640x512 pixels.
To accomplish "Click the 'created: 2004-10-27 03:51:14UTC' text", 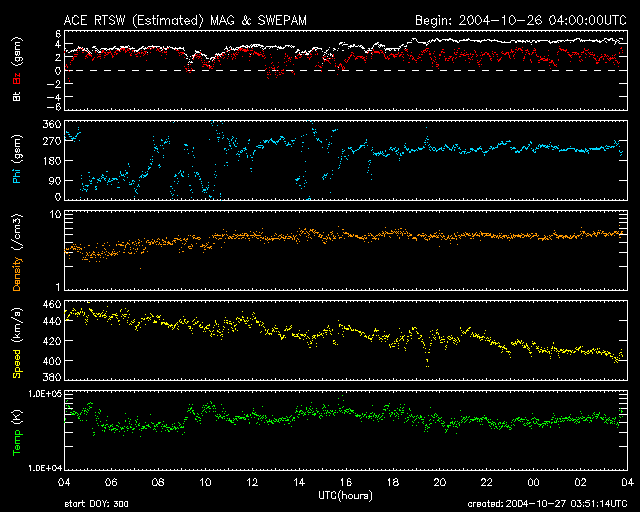I will coord(547,504).
